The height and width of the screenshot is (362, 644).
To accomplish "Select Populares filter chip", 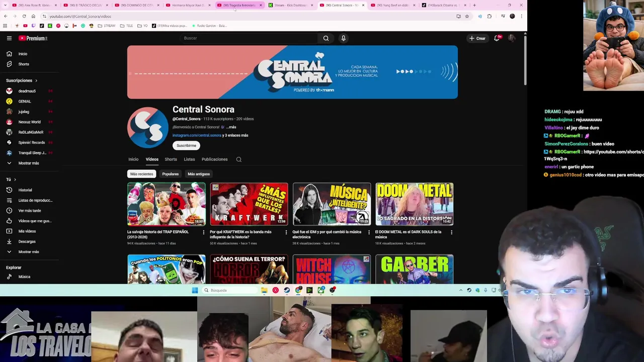I will click(170, 174).
